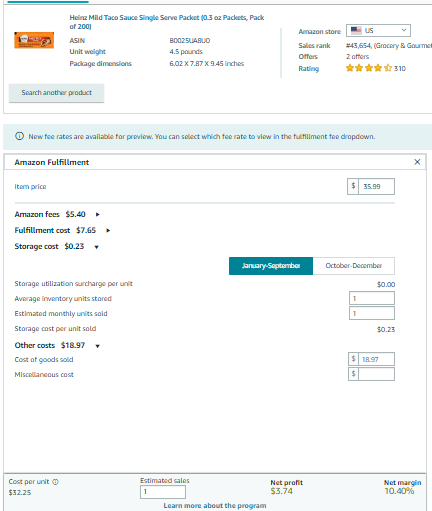Click the Miscellaneous cost input field
432x511 pixels.
tap(376, 374)
